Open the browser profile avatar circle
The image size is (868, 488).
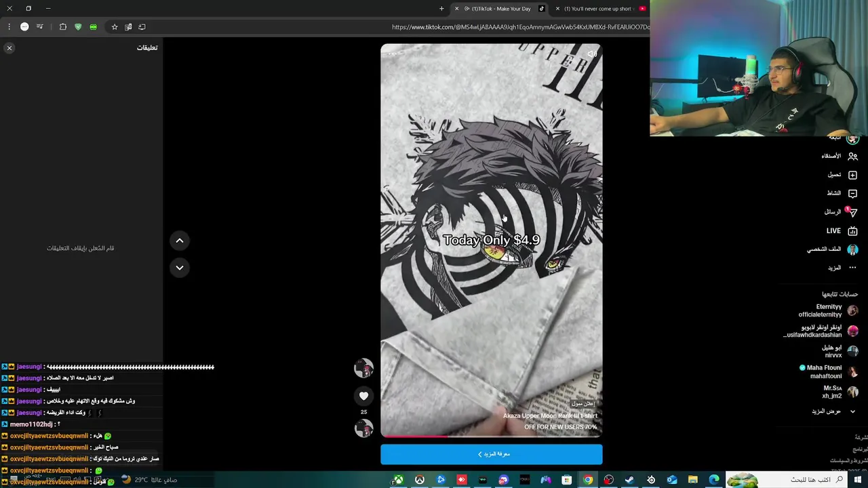pos(24,27)
